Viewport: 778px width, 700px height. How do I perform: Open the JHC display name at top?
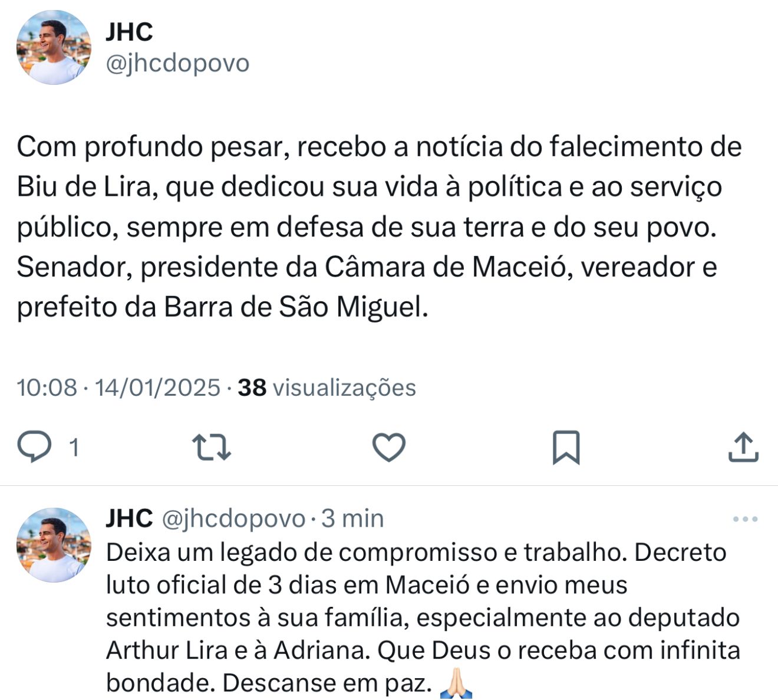point(129,32)
